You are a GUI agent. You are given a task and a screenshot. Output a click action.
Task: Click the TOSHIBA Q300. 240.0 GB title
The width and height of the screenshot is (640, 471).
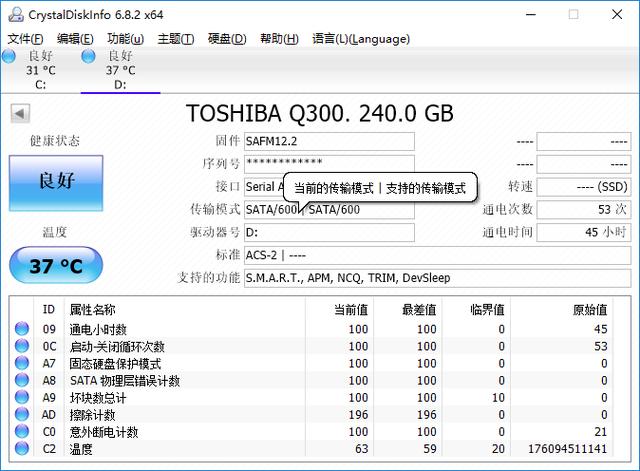pos(320,113)
